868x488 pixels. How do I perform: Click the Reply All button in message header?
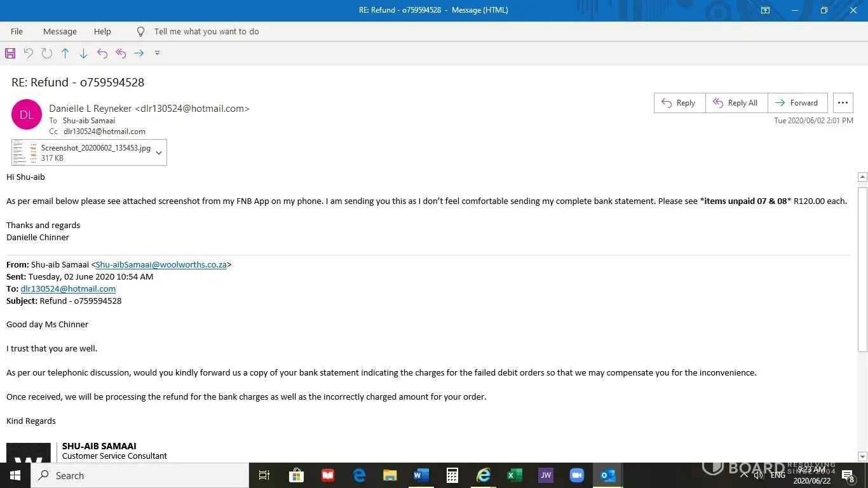(x=736, y=103)
